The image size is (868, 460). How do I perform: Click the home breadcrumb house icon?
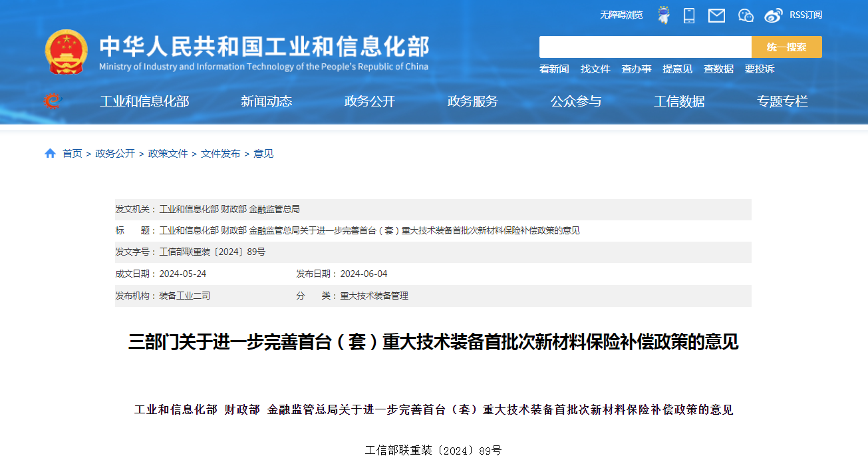pyautogui.click(x=51, y=154)
